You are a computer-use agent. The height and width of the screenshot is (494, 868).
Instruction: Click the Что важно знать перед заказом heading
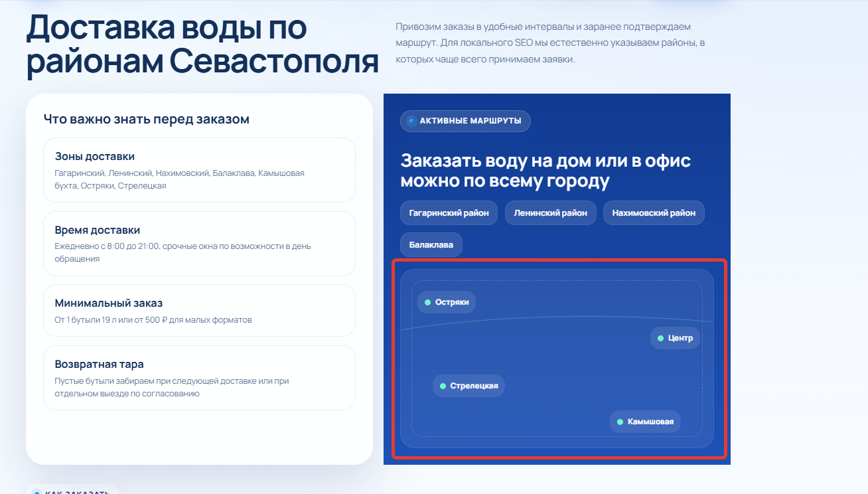146,120
